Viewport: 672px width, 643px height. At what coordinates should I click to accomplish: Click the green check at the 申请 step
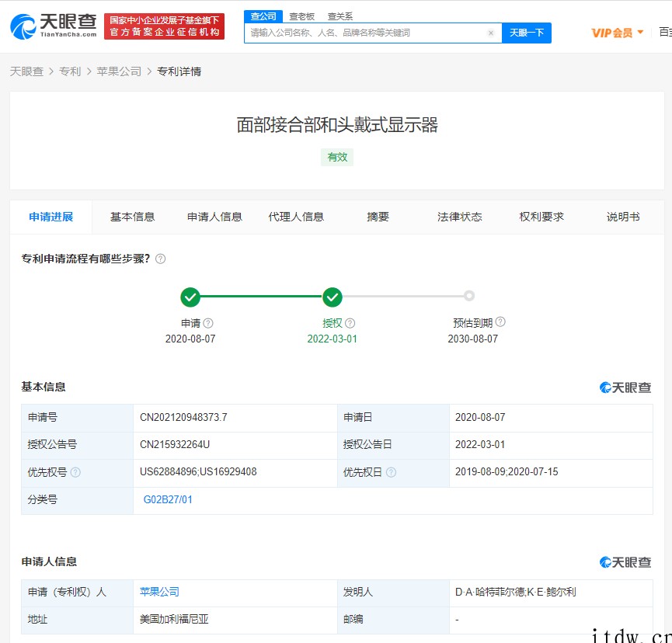click(190, 297)
